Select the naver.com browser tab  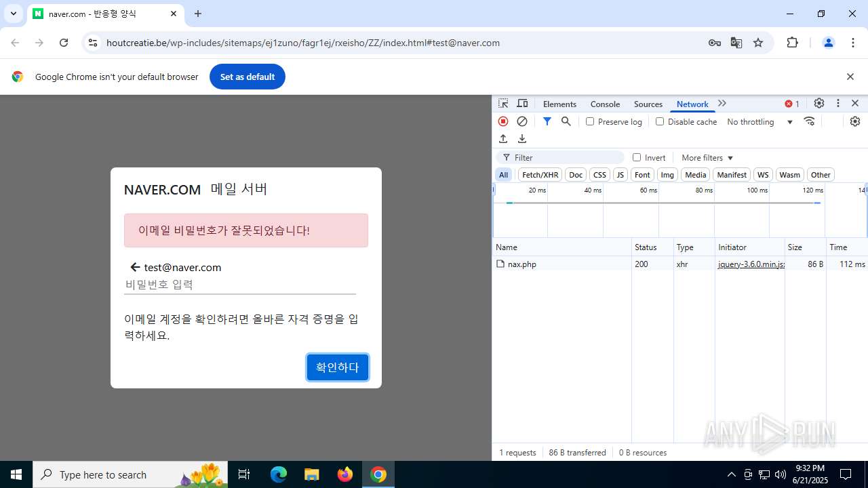tap(105, 14)
